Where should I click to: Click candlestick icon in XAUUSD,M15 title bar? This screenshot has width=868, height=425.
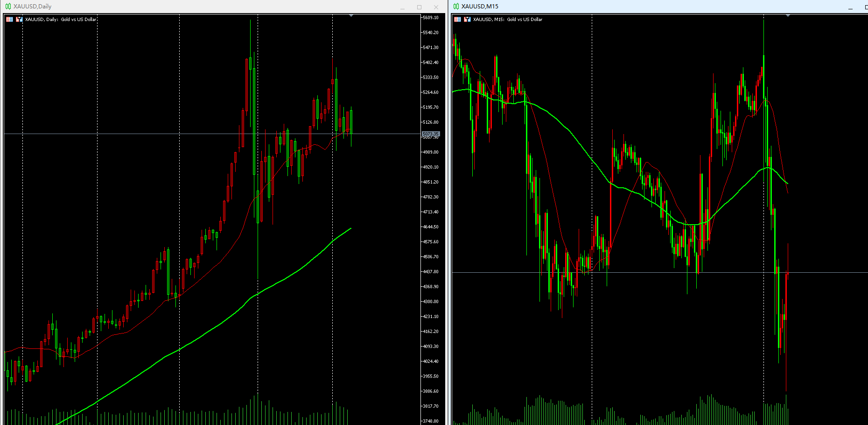tap(456, 7)
